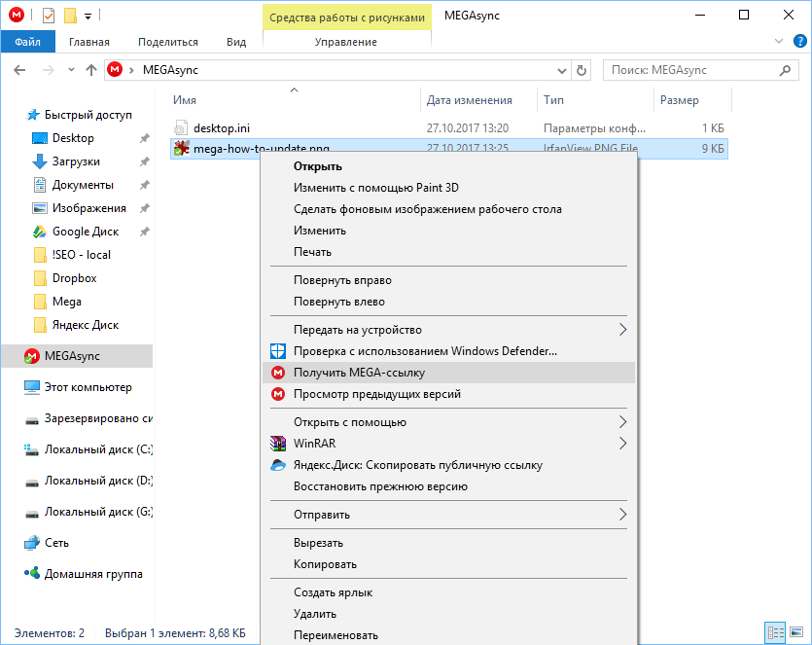Click the MEGA logo icon in title bar
This screenshot has height=645, width=812.
(17, 15)
